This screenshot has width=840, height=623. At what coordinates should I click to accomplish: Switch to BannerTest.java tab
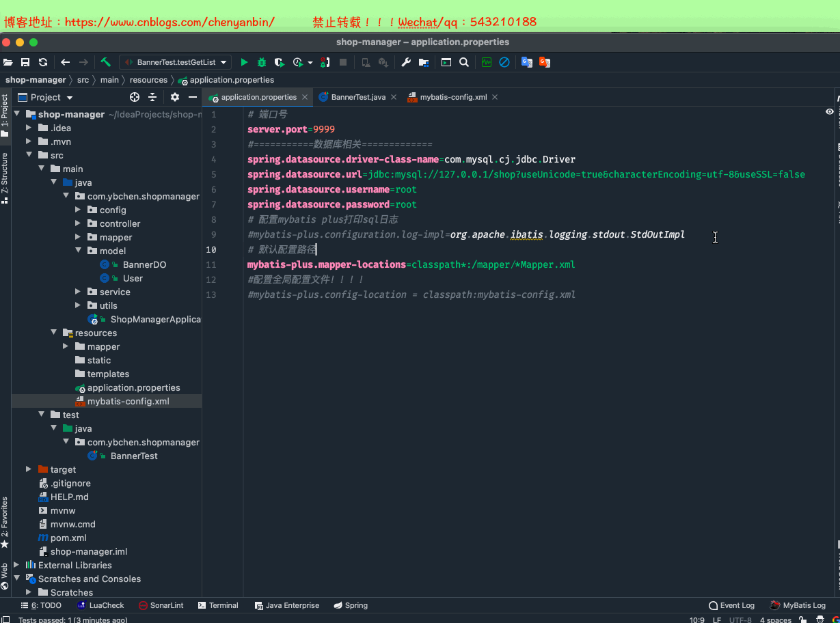358,97
